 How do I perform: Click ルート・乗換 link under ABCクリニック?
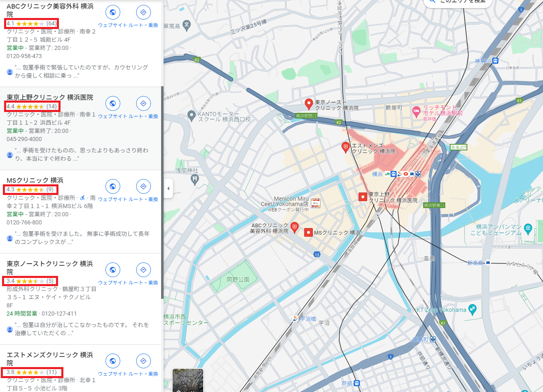pyautogui.click(x=144, y=25)
